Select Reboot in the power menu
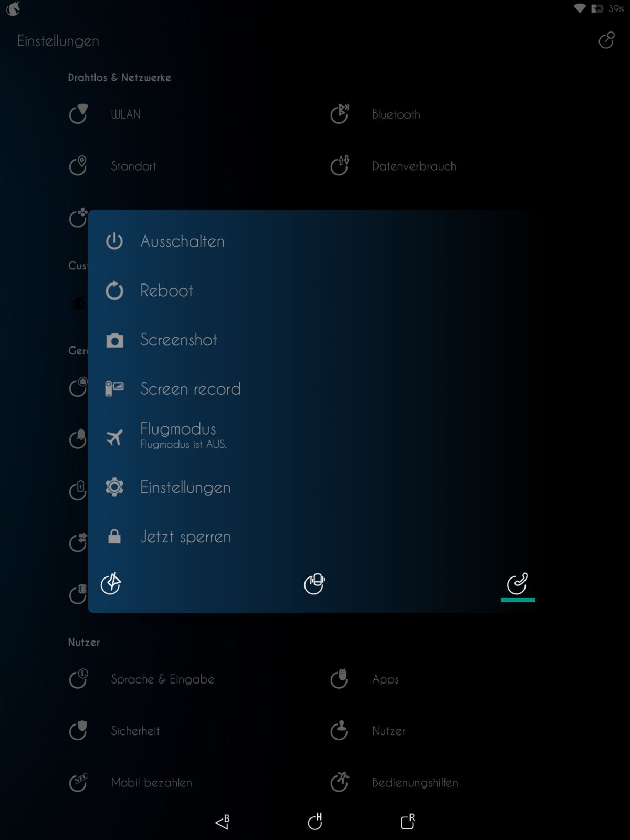 (x=312, y=290)
